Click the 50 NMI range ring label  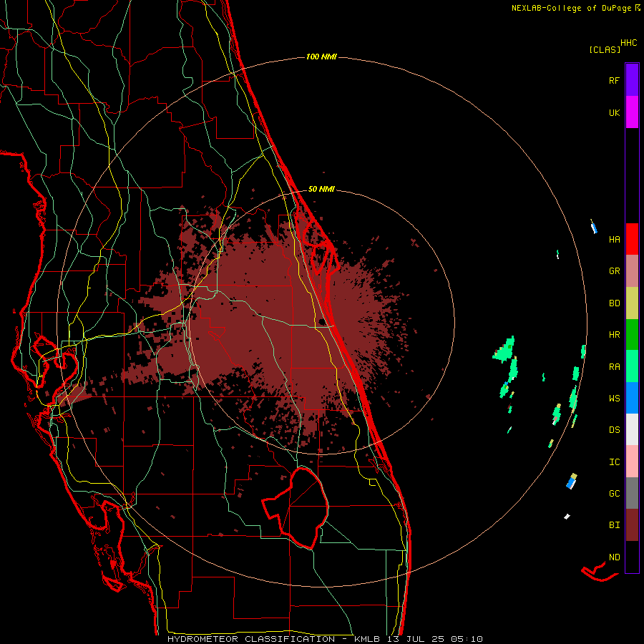(x=321, y=190)
